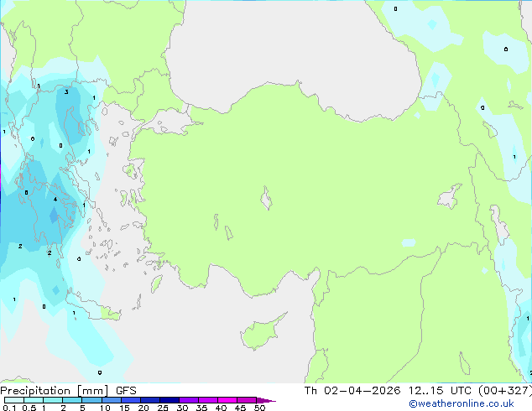
Task: Click the 30–35 mm purple legend swatch
Action: 188,400
